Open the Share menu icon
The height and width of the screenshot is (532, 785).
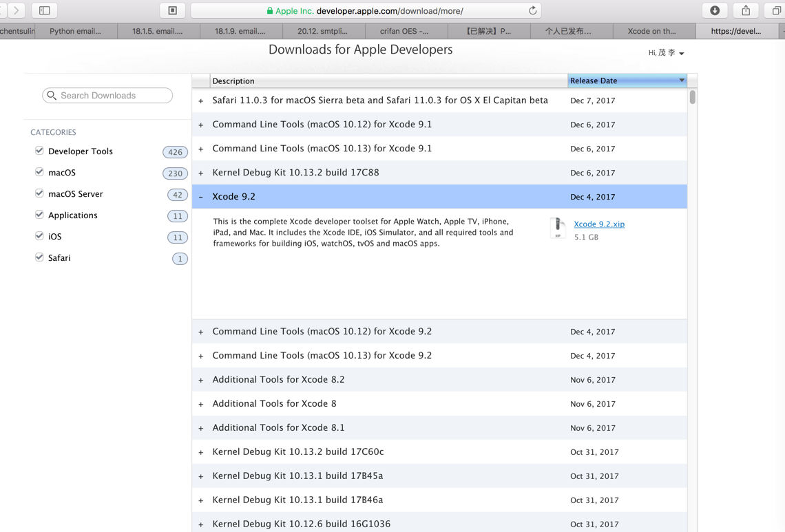(746, 10)
